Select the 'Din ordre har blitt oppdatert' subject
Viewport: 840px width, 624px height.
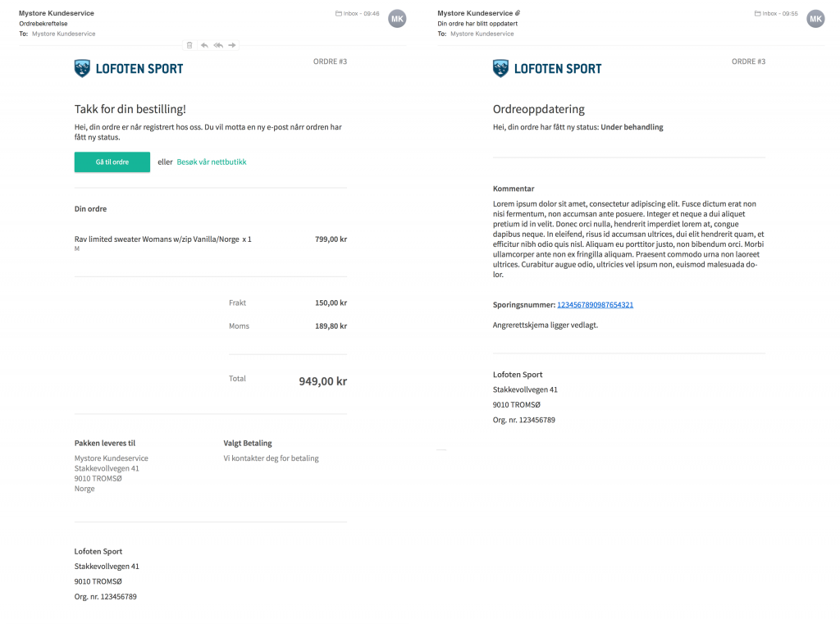click(x=477, y=24)
